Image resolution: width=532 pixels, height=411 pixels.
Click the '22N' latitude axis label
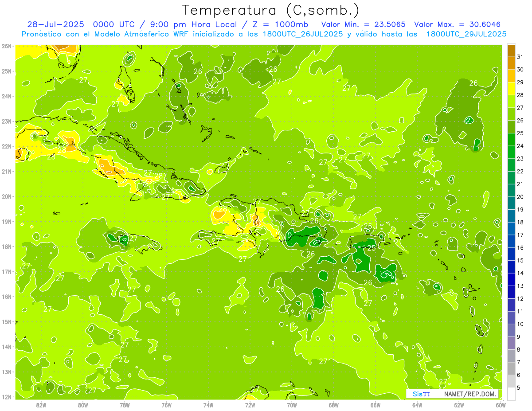click(7, 146)
